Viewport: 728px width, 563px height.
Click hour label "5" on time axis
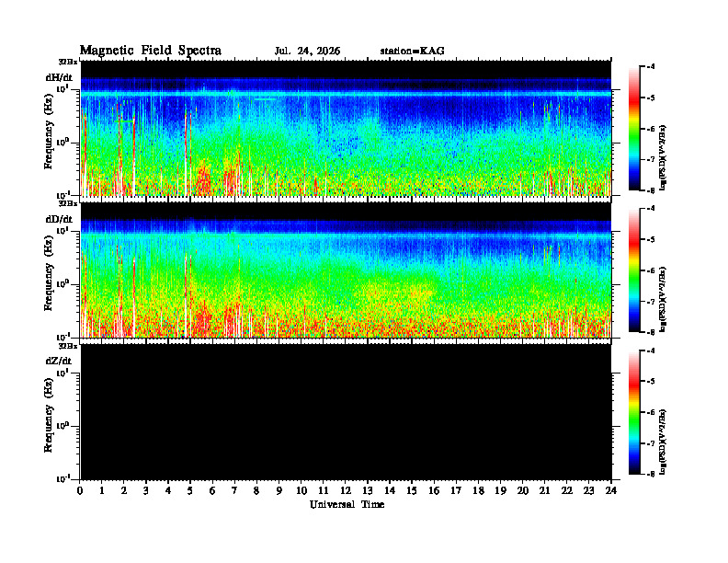[190, 491]
